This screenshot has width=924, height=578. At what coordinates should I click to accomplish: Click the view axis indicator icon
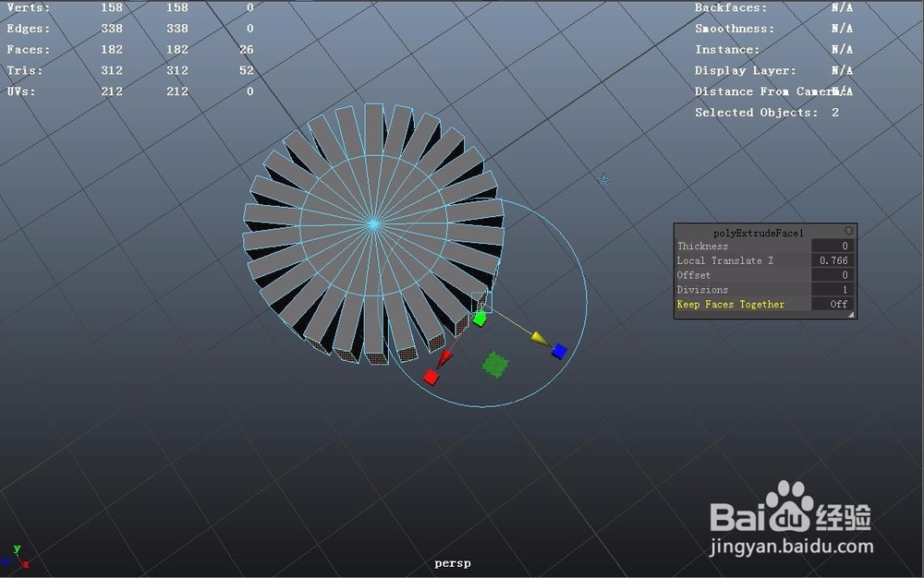[16, 557]
